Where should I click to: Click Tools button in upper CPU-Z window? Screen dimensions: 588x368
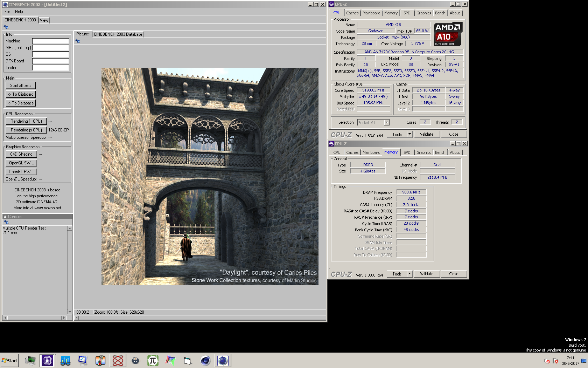(x=397, y=134)
